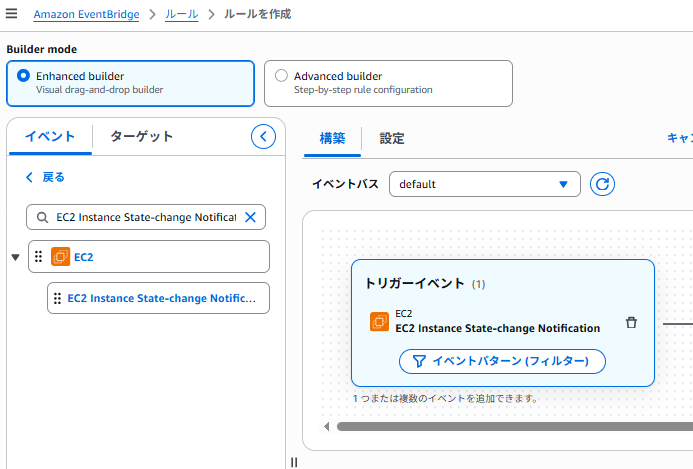The image size is (693, 469).
Task: Click the drag handle on the EC2 row
Action: click(x=38, y=256)
